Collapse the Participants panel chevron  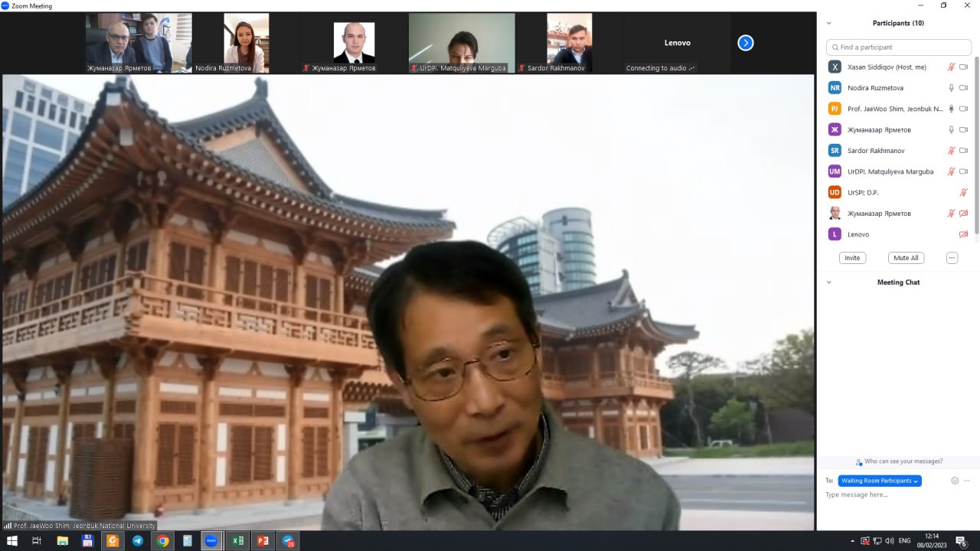(x=828, y=23)
